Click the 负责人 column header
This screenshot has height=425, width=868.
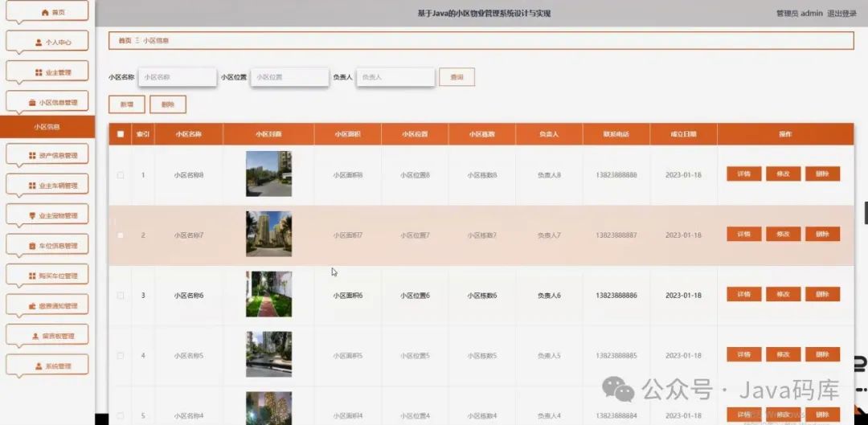[x=549, y=134]
